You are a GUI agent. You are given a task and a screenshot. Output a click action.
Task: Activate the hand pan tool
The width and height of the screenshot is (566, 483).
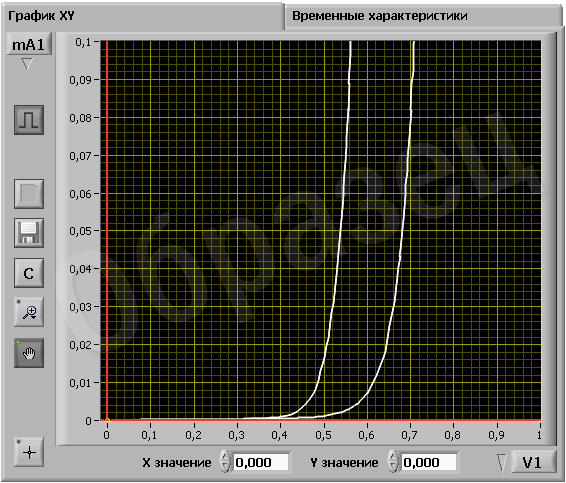click(29, 353)
